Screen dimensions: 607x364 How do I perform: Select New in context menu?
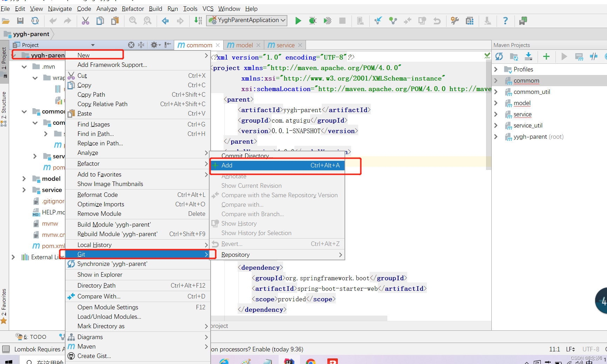pos(138,55)
